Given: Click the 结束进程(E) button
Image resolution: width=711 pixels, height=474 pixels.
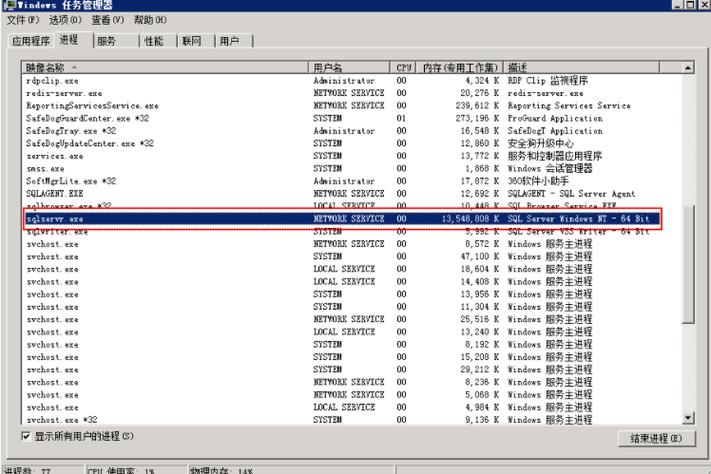Looking at the screenshot, I should [x=656, y=439].
